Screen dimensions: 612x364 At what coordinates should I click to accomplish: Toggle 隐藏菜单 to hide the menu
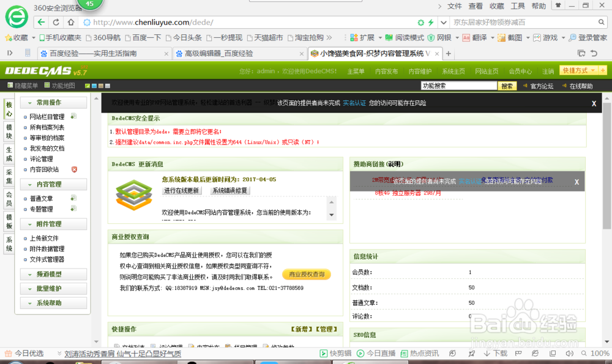pos(23,86)
